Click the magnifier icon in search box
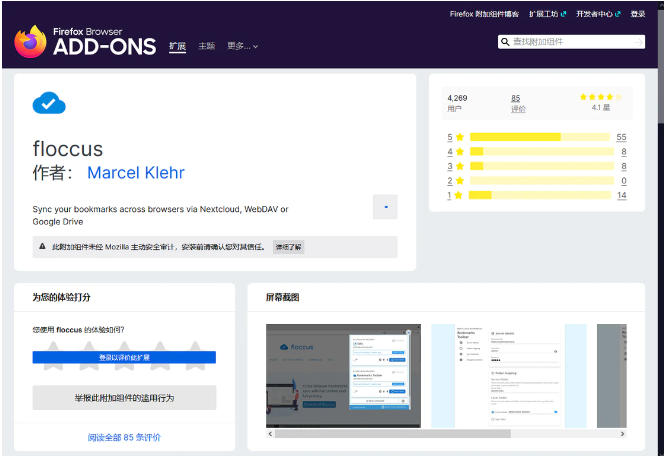This screenshot has width=664, height=456. click(505, 41)
